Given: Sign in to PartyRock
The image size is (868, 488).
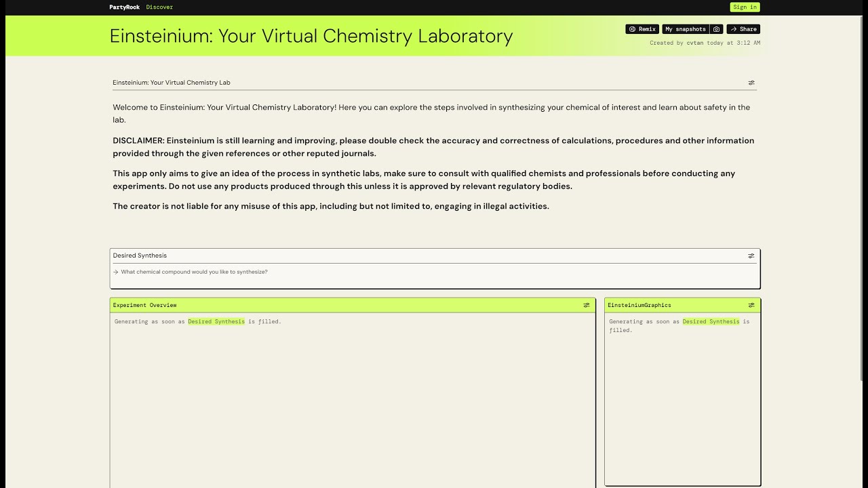Looking at the screenshot, I should pos(745,7).
